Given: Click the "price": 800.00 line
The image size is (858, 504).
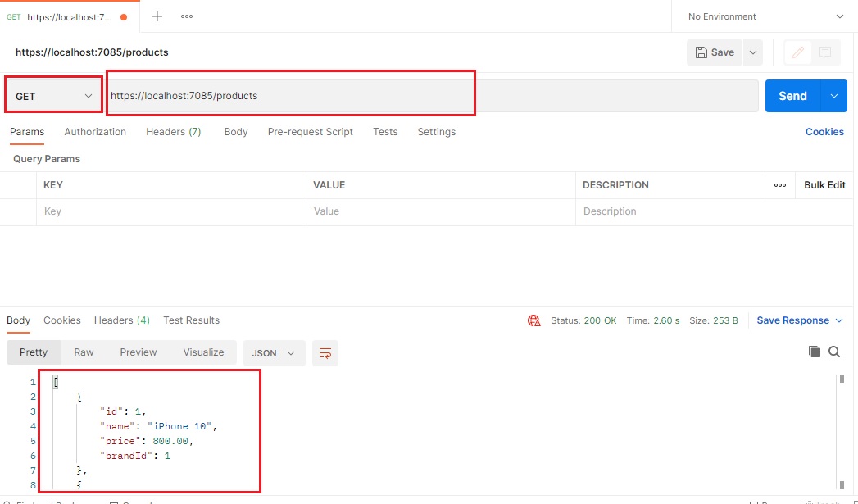Looking at the screenshot, I should click(x=147, y=441).
